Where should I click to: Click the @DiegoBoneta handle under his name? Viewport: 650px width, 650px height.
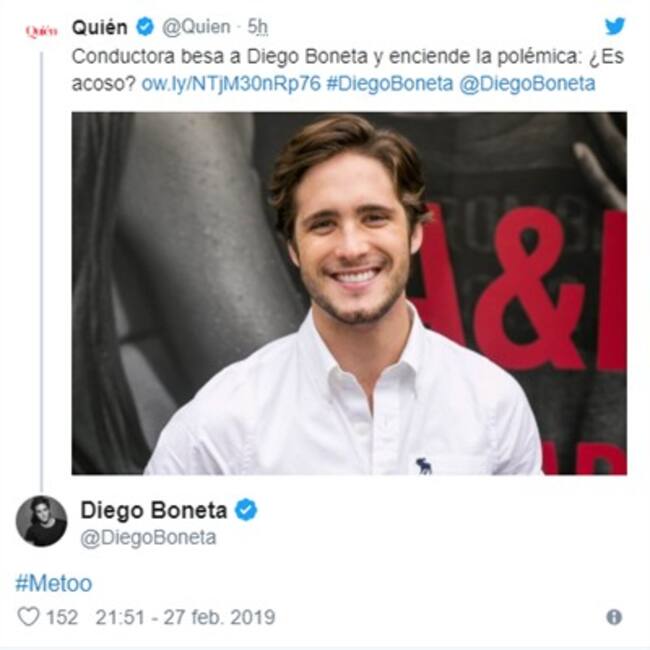tap(148, 538)
